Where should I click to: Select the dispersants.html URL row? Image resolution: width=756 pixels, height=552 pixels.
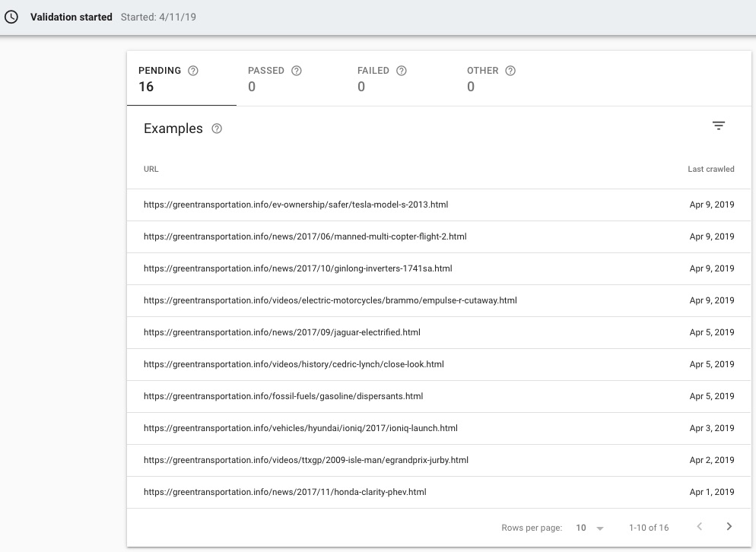pyautogui.click(x=440, y=396)
